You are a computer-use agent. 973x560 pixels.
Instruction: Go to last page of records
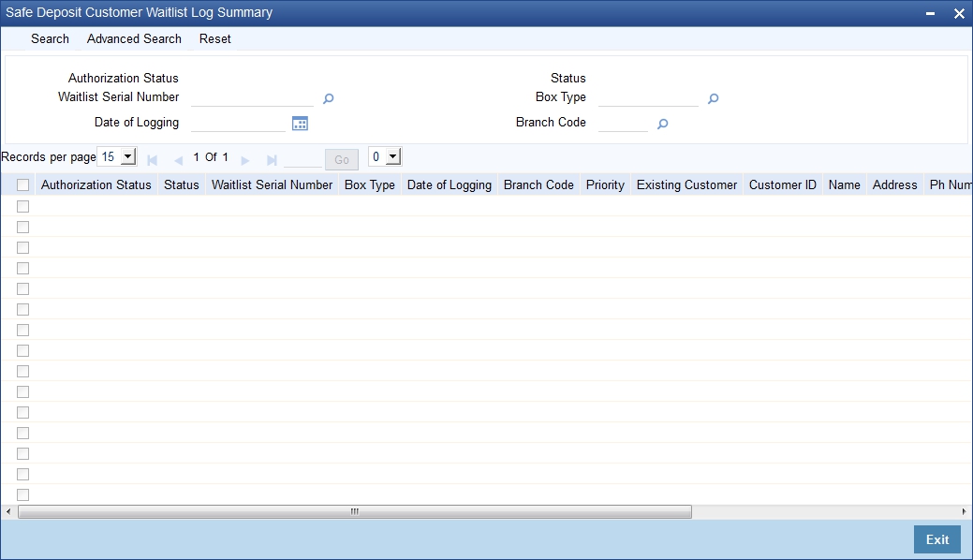[x=272, y=160]
